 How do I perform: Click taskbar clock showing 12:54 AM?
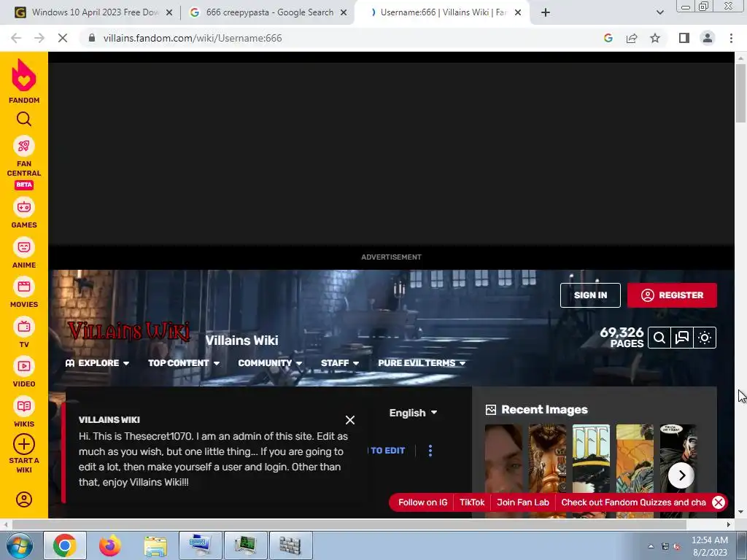[710, 546]
